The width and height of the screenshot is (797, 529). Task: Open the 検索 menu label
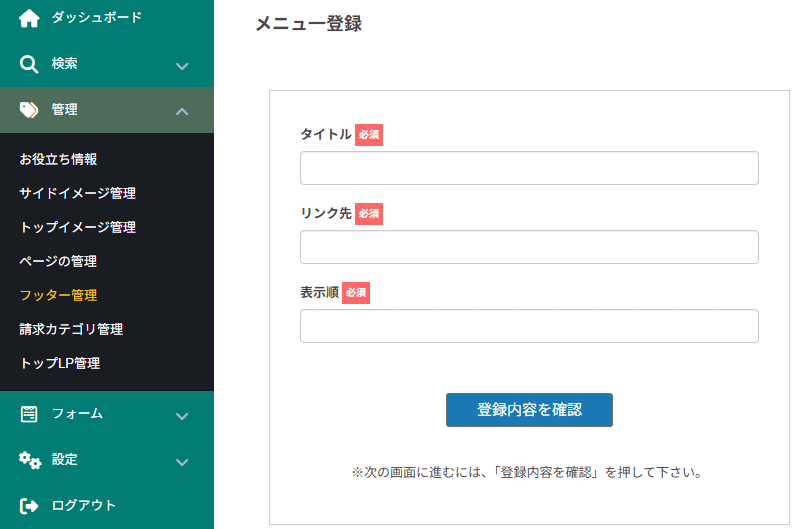(65, 63)
